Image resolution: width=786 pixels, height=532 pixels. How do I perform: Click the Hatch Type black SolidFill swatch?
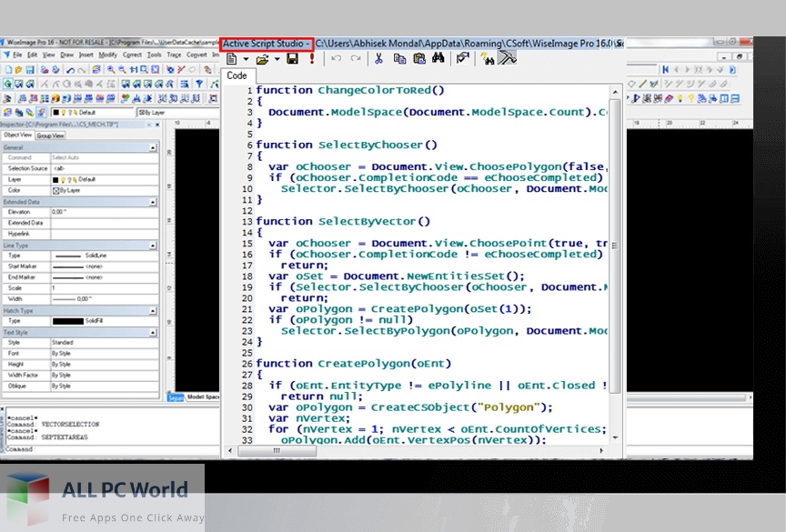coord(68,321)
